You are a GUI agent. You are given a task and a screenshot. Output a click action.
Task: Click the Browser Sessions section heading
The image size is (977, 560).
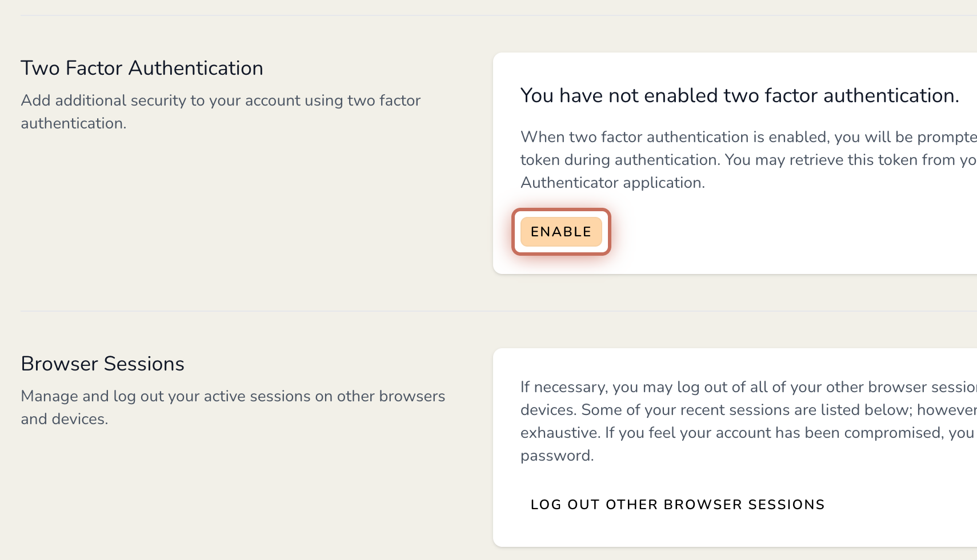point(102,364)
